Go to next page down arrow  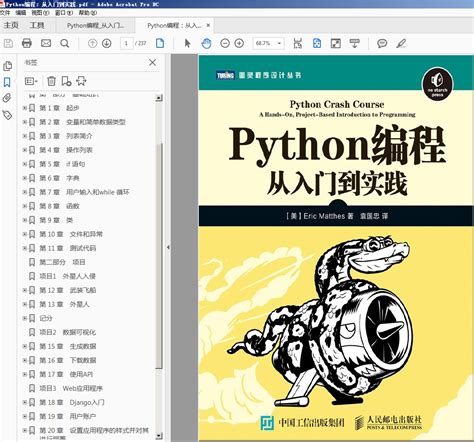coord(107,43)
